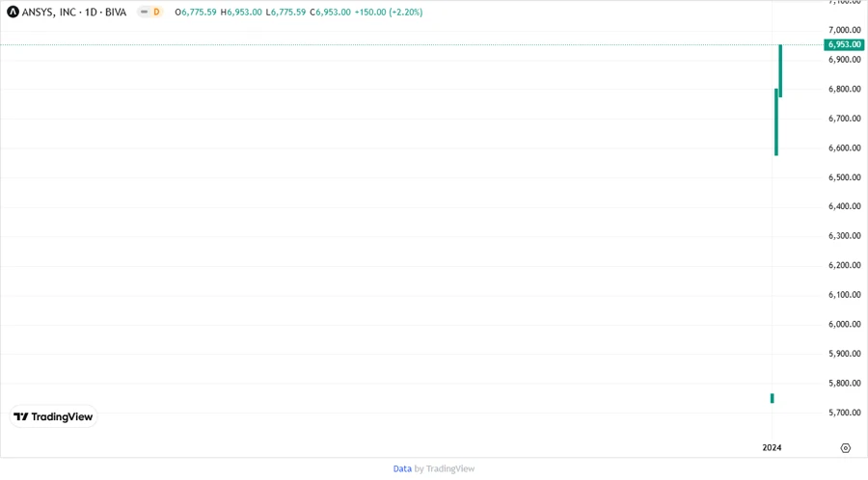
Task: Click the TradingView logo badge
Action: click(54, 416)
